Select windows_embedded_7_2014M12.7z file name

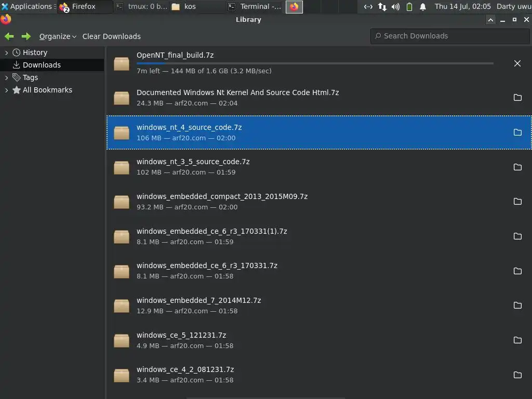(199, 300)
